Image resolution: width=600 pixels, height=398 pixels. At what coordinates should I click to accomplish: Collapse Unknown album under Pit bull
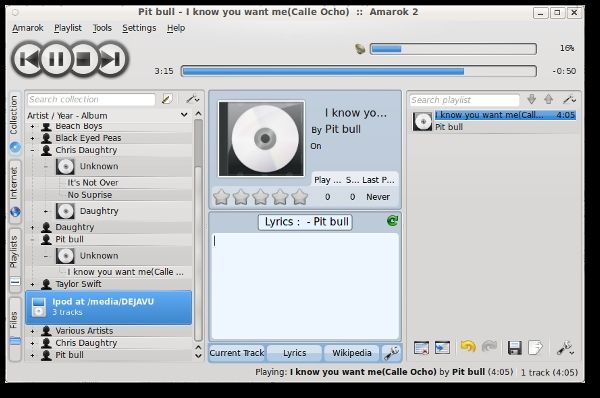(46, 256)
